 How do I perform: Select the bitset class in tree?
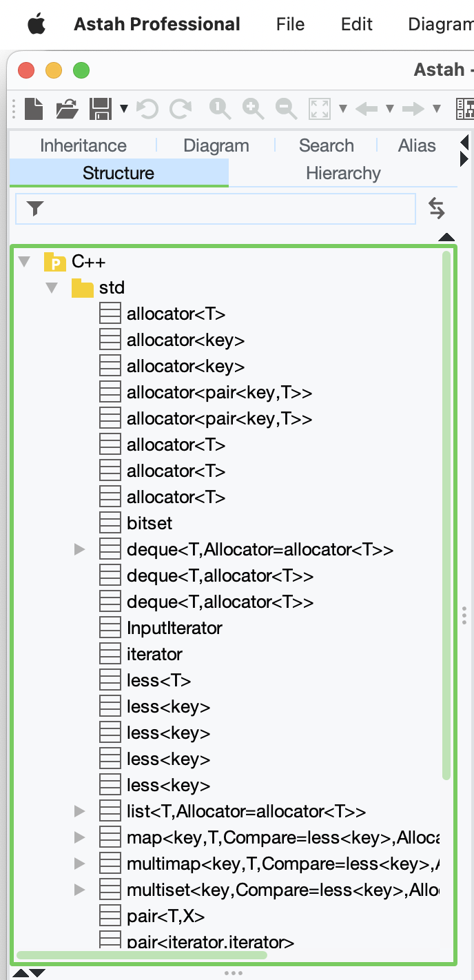150,523
